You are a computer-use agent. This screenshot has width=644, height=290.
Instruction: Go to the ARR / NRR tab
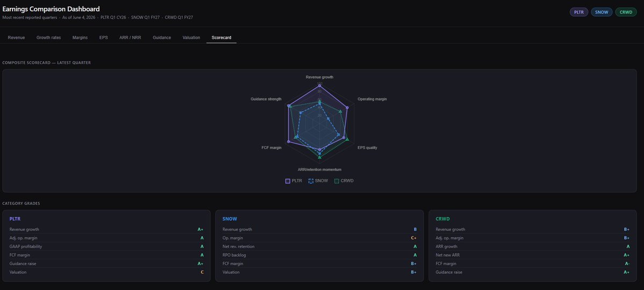coord(130,38)
